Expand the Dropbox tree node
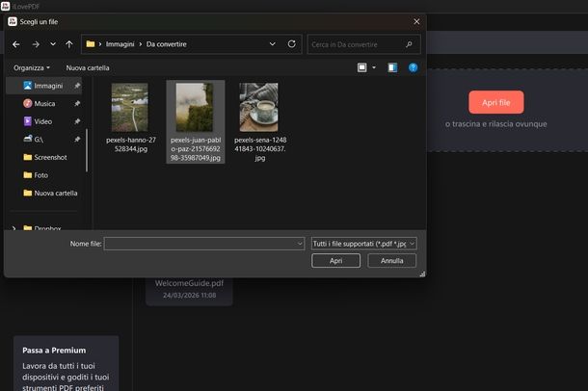Image resolution: width=588 pixels, height=391 pixels. click(x=13, y=228)
